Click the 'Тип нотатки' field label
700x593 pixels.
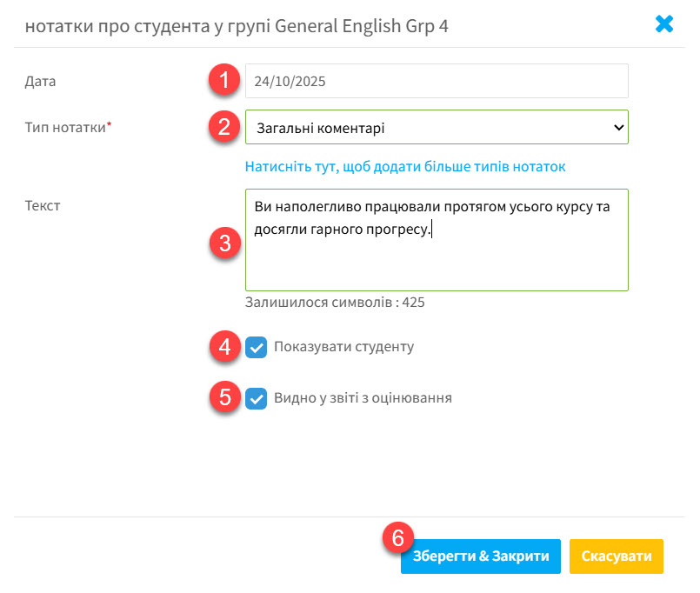point(66,127)
